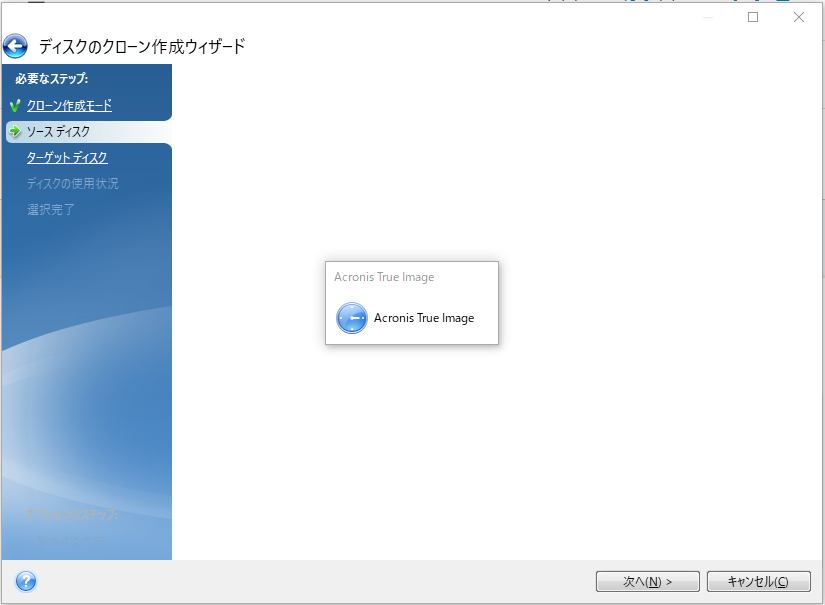Click the 必要なステップ heading

click(x=52, y=78)
